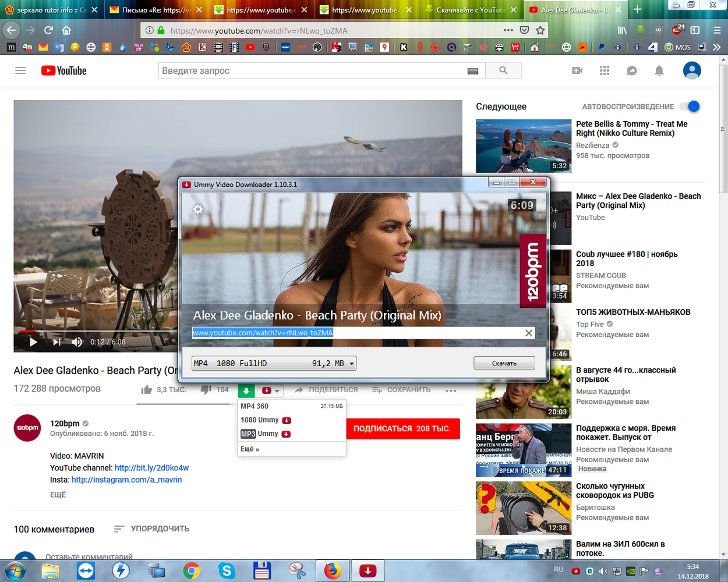Click the RU language indicator in tray
The image size is (728, 582).
coord(559,569)
